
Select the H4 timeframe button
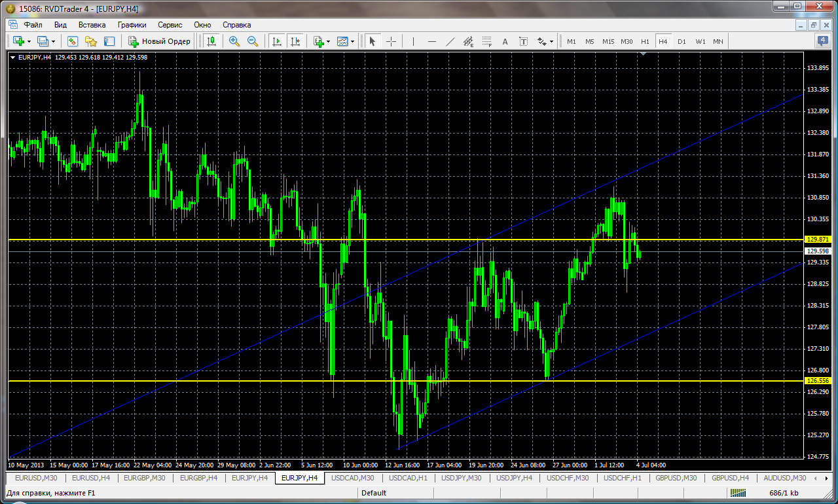pyautogui.click(x=663, y=41)
